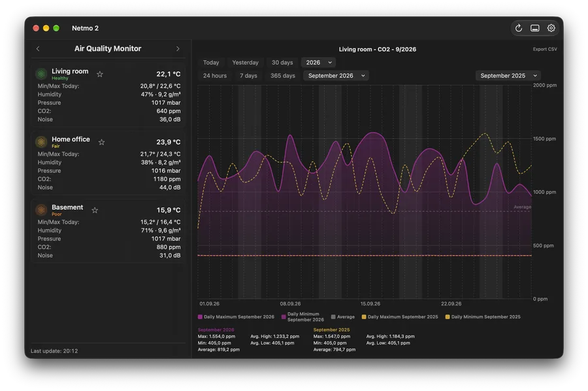Select the Basement CO2 880 ppm value
This screenshot has height=391, width=588.
coord(169,247)
